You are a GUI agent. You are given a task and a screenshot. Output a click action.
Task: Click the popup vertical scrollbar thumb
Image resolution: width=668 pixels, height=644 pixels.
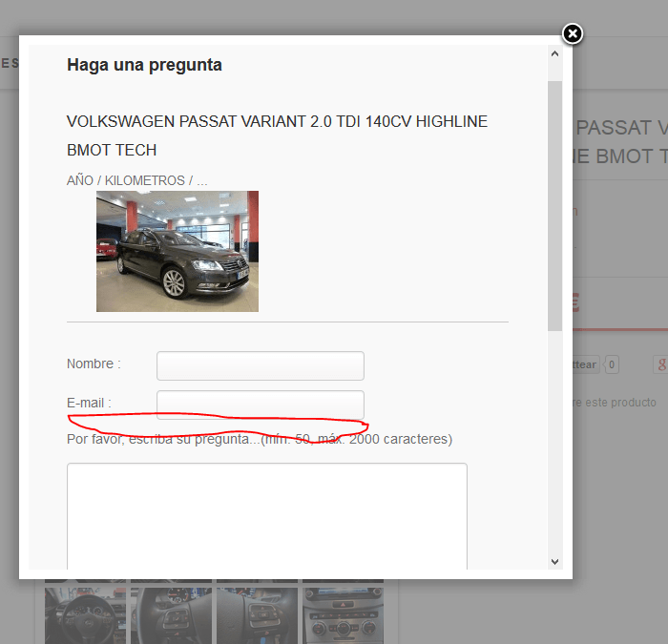pyautogui.click(x=554, y=206)
